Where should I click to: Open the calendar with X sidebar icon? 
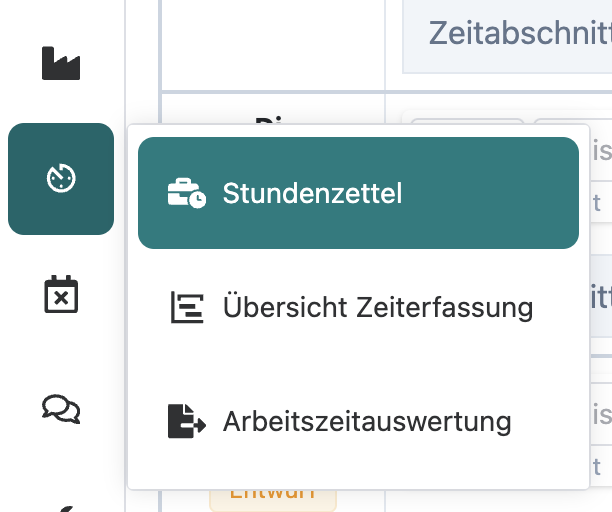[x=61, y=295]
